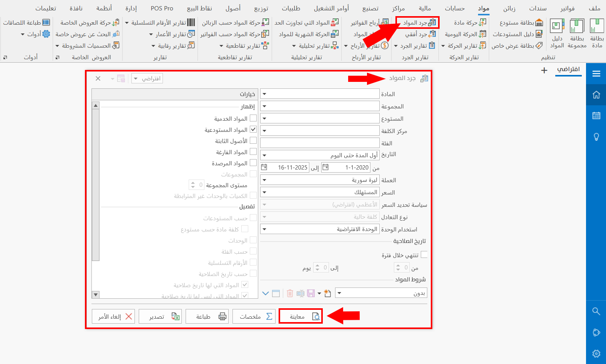Image resolution: width=606 pixels, height=364 pixels.
Task: Expand the تقارير الجرد ribbon menu
Action: pyautogui.click(x=415, y=46)
